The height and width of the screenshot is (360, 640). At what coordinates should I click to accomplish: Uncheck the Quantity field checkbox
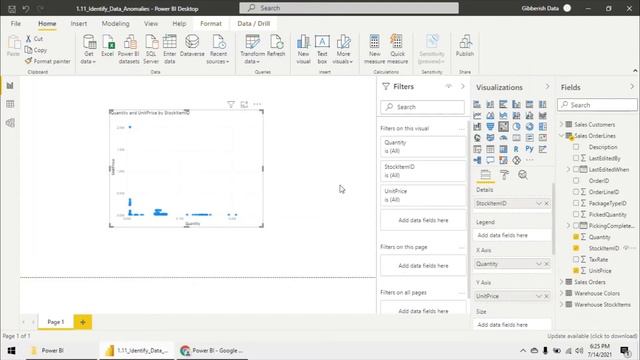click(x=576, y=237)
